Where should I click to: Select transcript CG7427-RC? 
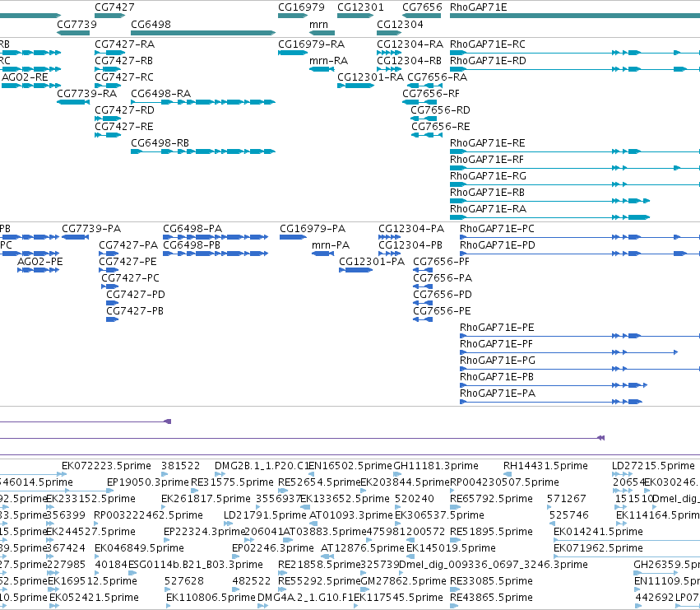coord(124,77)
